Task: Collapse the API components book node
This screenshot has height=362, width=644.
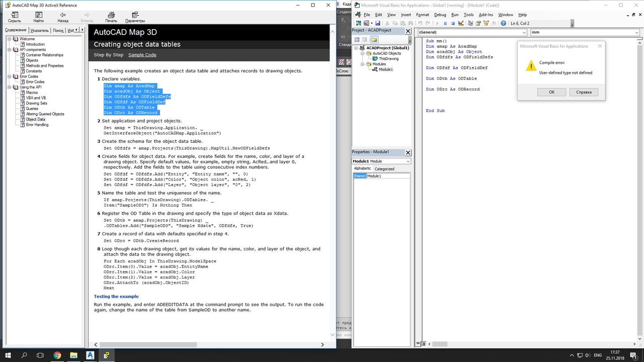Action: [9, 50]
